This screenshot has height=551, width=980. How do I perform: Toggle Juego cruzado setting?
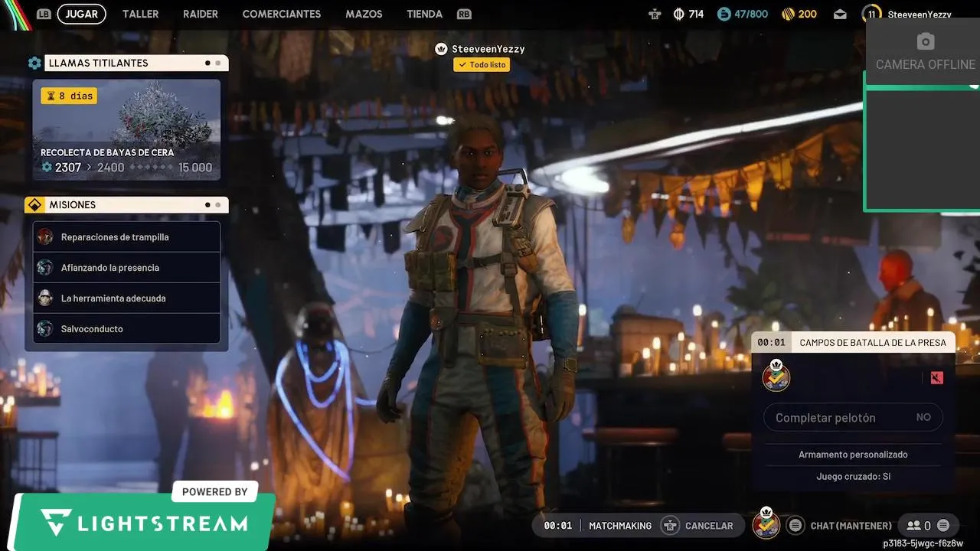853,476
